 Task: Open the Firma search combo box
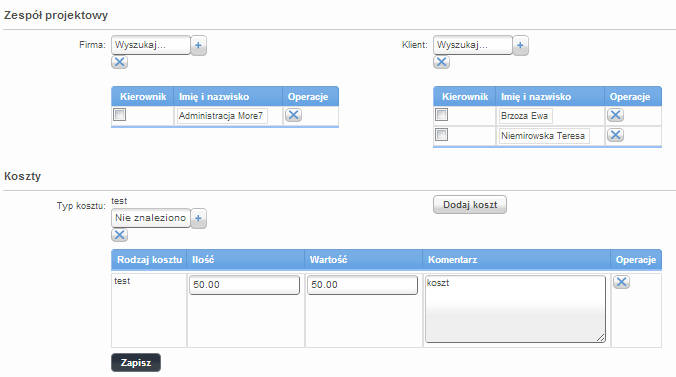151,45
